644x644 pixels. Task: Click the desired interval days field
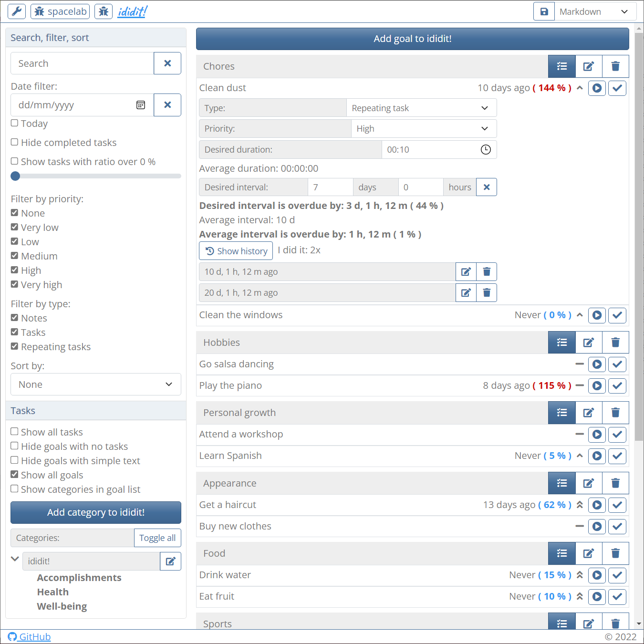pyautogui.click(x=331, y=187)
